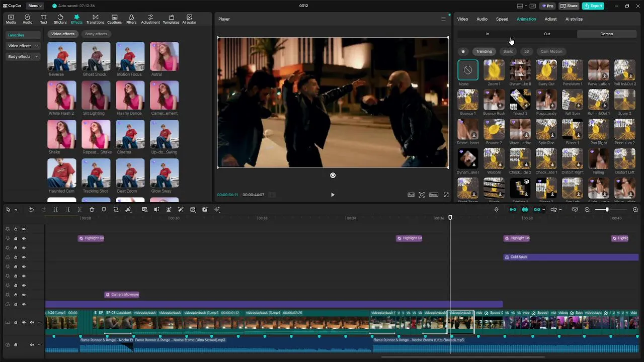Click the Export button

point(593,6)
